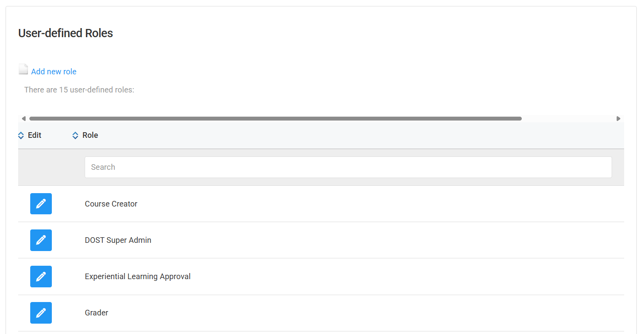Screen dimensions: 644x334
Task: Toggle sort arrows on the Edit column
Action: click(21, 136)
